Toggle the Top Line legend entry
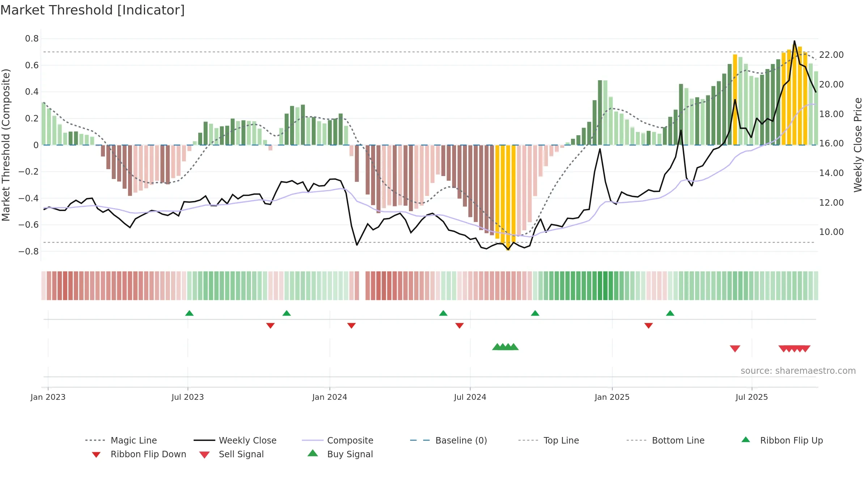Screen dimensions: 868x488 tap(549, 440)
